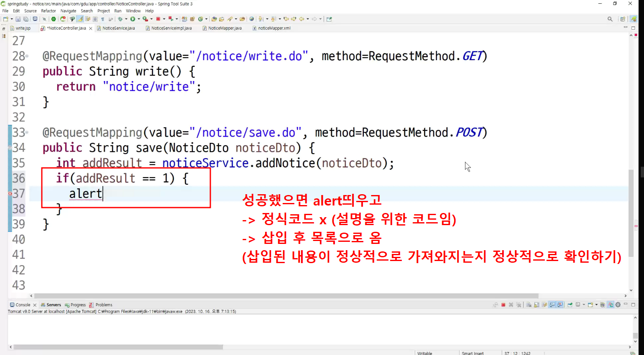Viewport: 644px width, 355px height.
Task: Click the Search magnifier icon at top right
Action: click(x=610, y=19)
